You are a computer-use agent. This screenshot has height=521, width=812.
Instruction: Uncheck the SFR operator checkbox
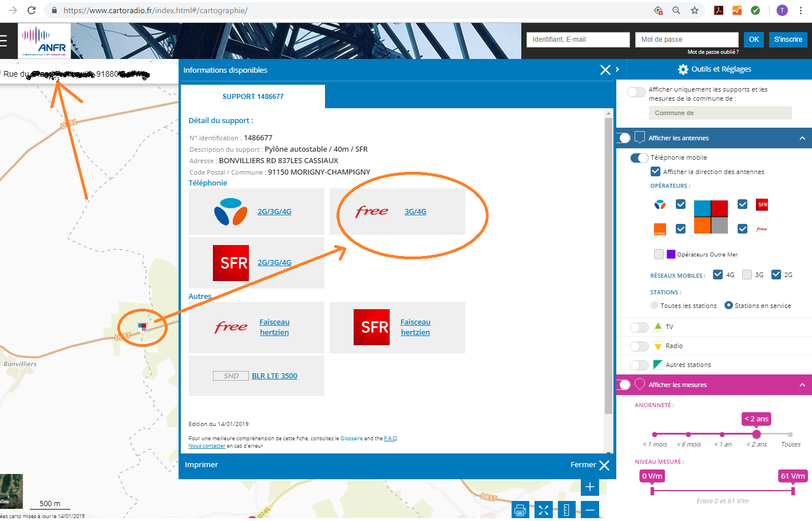pyautogui.click(x=742, y=204)
